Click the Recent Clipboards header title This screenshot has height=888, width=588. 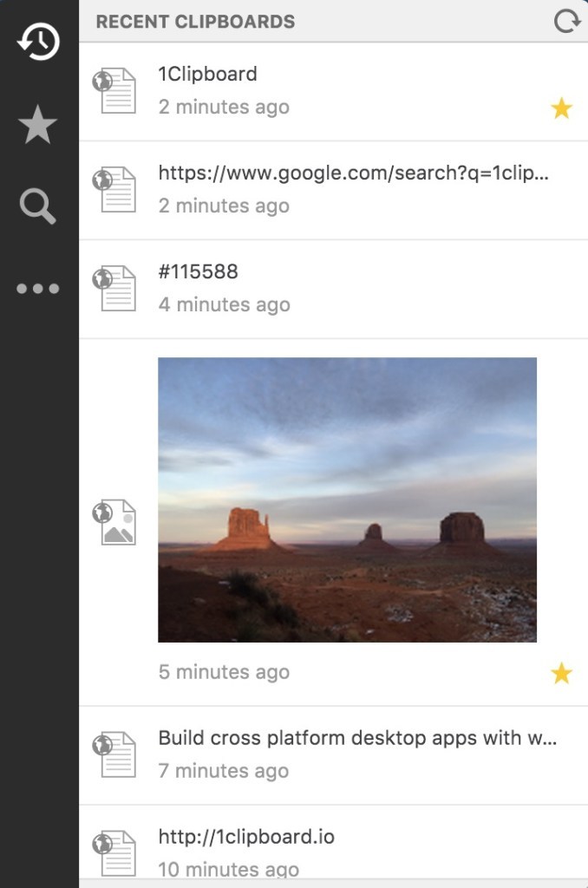195,22
